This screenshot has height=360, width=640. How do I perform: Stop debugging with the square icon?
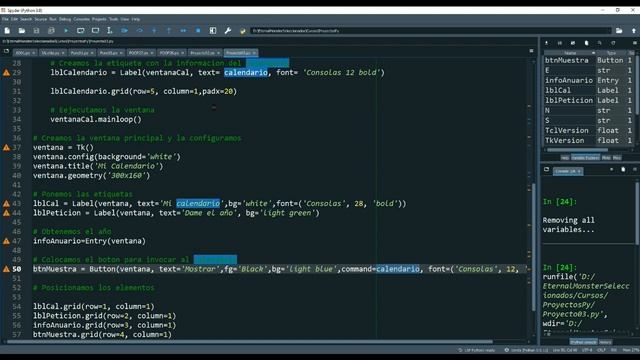coord(198,31)
